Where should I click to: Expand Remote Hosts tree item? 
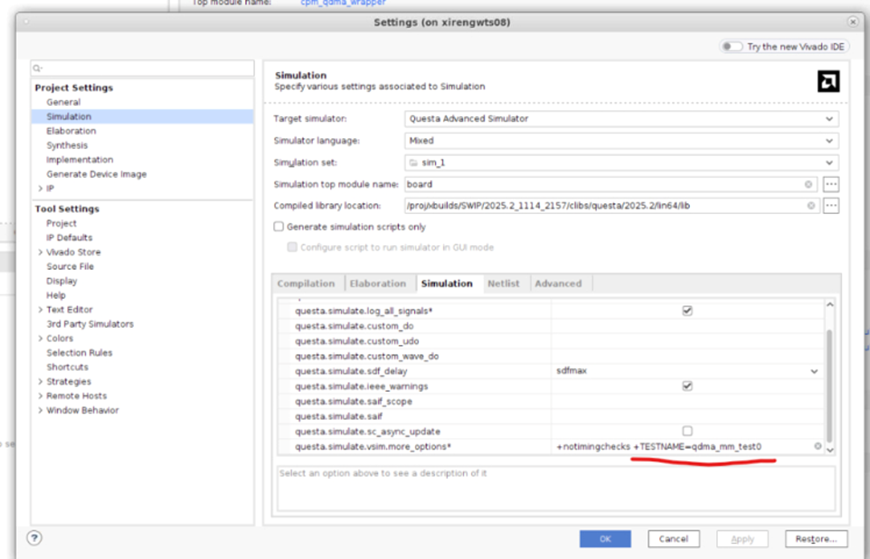[x=40, y=396]
